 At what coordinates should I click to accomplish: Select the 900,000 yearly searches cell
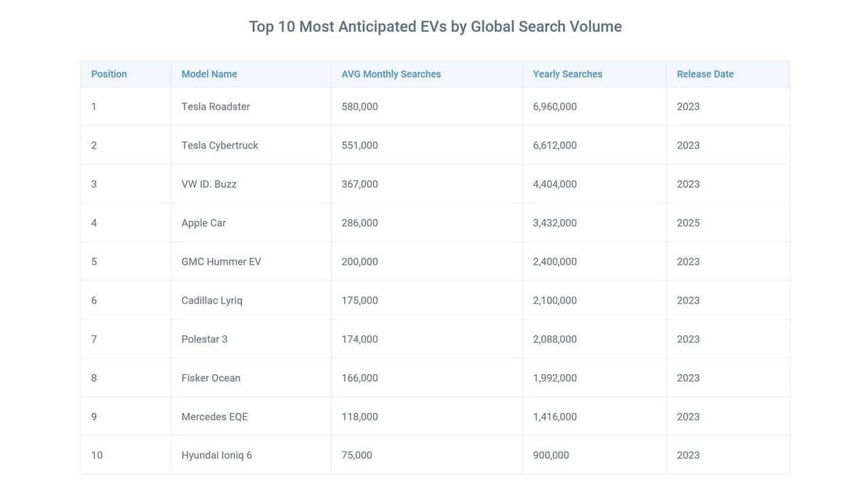(x=551, y=455)
